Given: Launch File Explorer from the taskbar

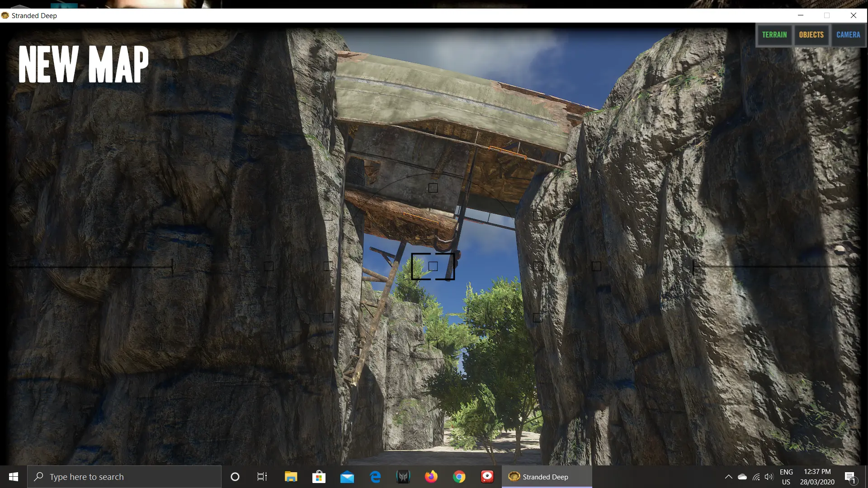Looking at the screenshot, I should [291, 477].
